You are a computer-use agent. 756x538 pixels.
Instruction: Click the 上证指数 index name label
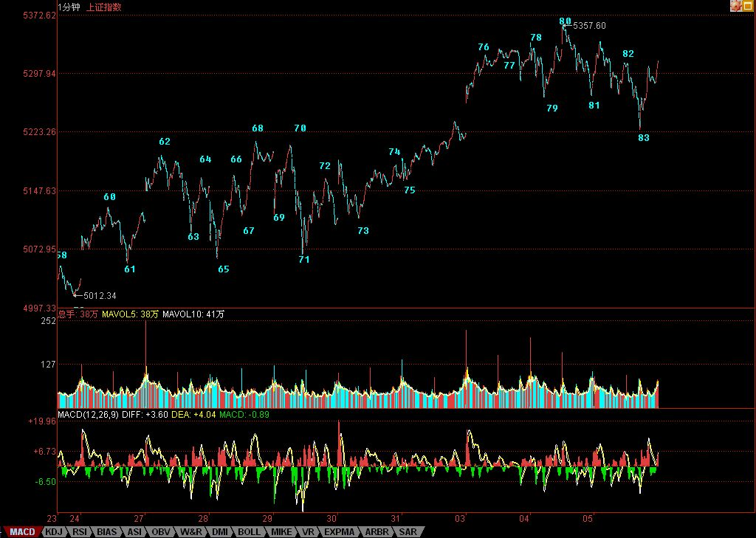[104, 7]
